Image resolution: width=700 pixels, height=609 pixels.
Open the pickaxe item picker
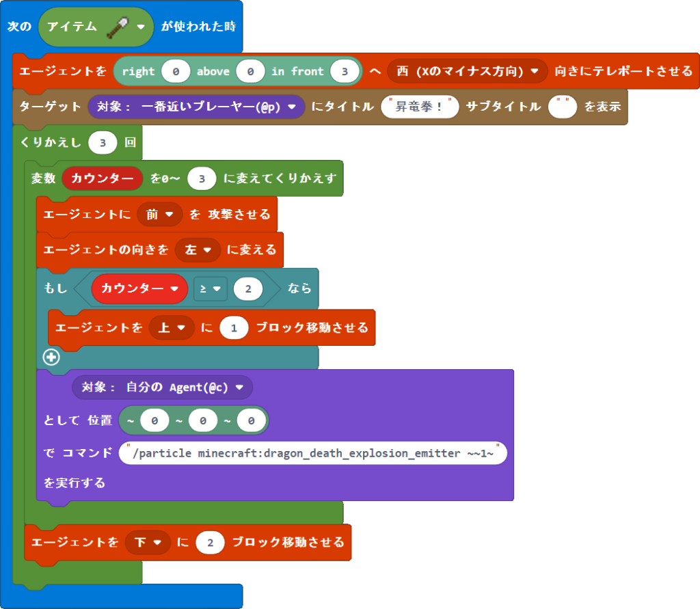(x=96, y=27)
